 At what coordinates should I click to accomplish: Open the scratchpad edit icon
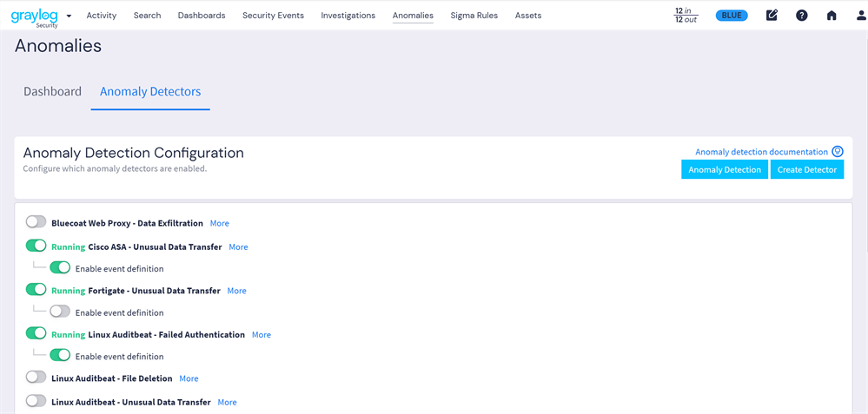(772, 16)
